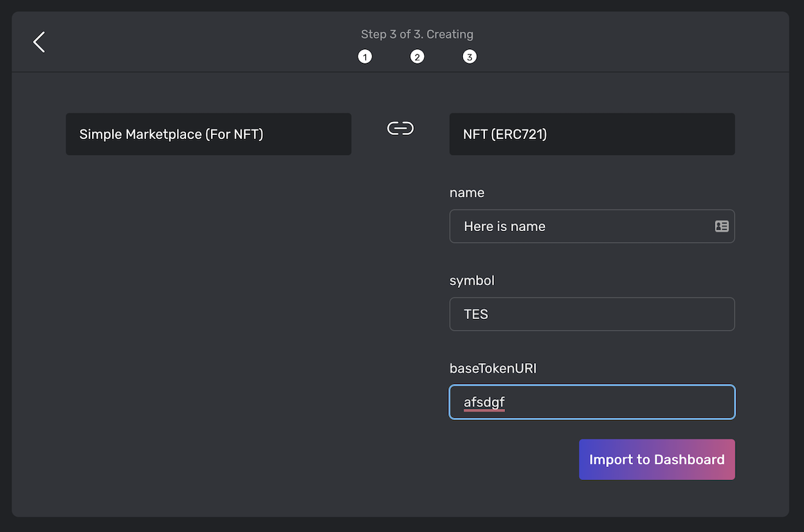
Task: Select the Simple Marketplace (For NFT) box
Action: pyautogui.click(x=208, y=134)
